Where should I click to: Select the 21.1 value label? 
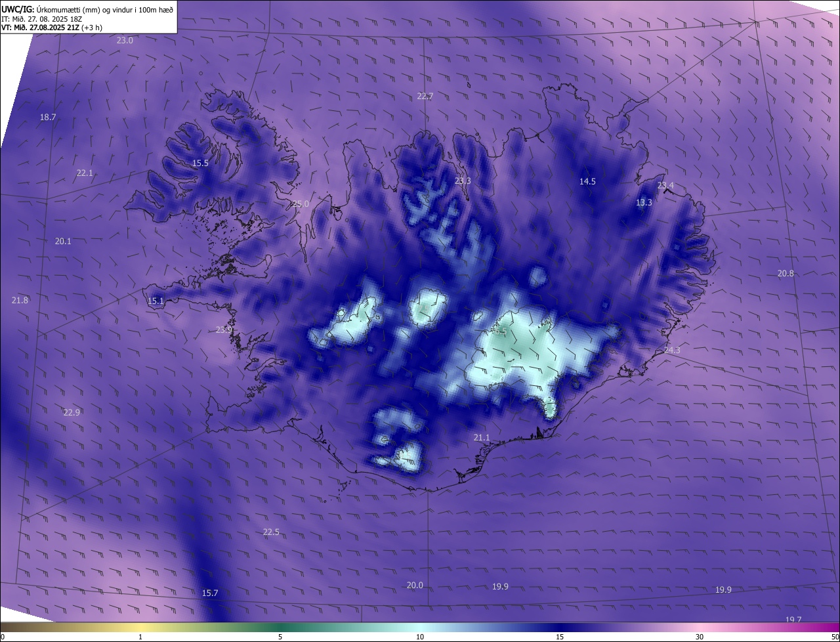click(482, 438)
